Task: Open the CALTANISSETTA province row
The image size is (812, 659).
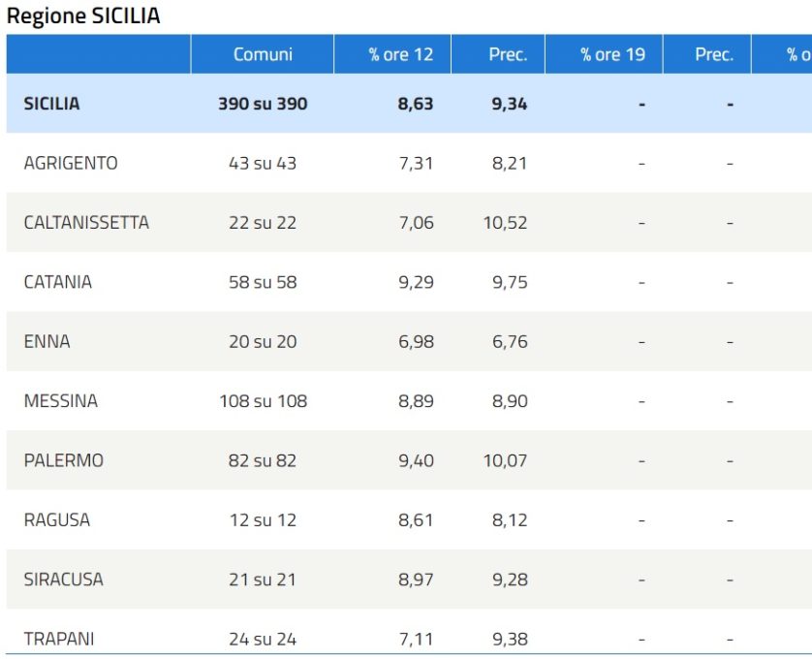Action: pos(86,223)
